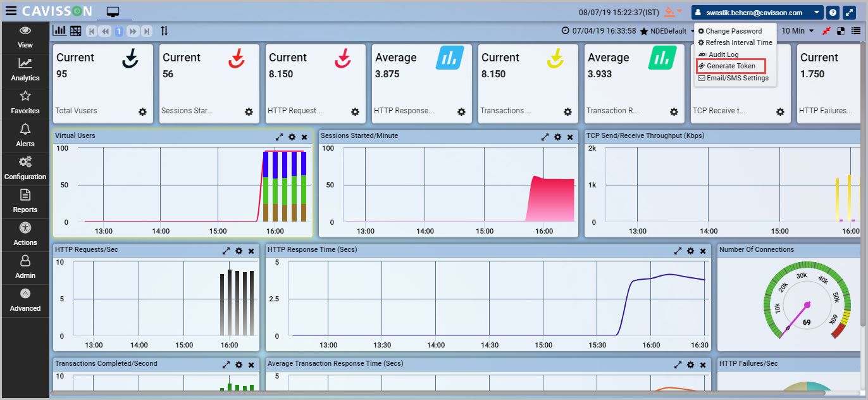Open the 10 Min time period dropdown
The height and width of the screenshot is (400, 868).
[797, 31]
